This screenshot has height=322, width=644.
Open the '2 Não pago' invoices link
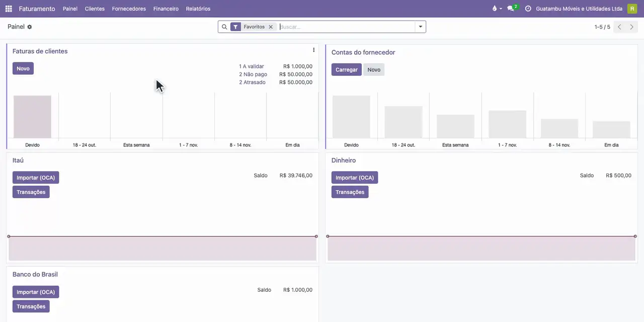click(253, 74)
